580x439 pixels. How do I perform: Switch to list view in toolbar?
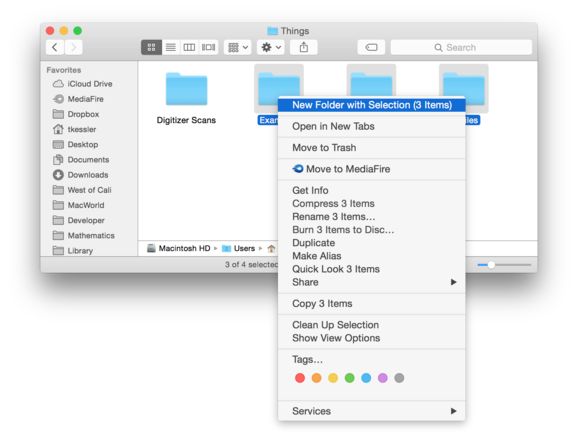click(171, 47)
